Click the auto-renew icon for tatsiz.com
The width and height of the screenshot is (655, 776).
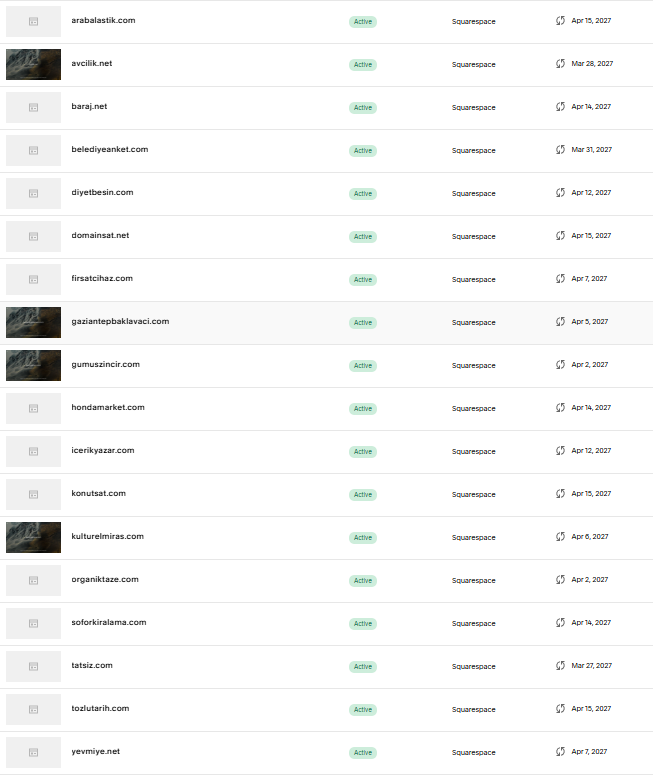[560, 666]
